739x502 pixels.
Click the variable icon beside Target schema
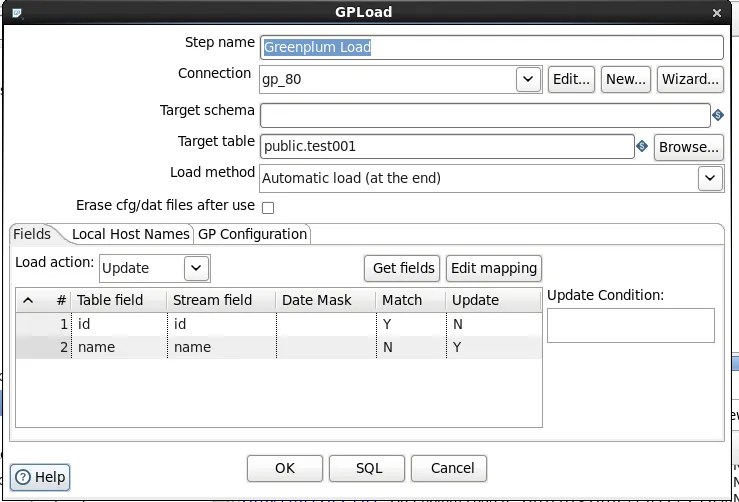point(717,115)
